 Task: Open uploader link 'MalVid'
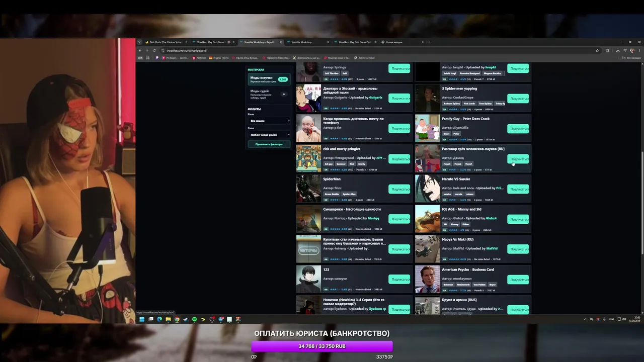click(492, 248)
